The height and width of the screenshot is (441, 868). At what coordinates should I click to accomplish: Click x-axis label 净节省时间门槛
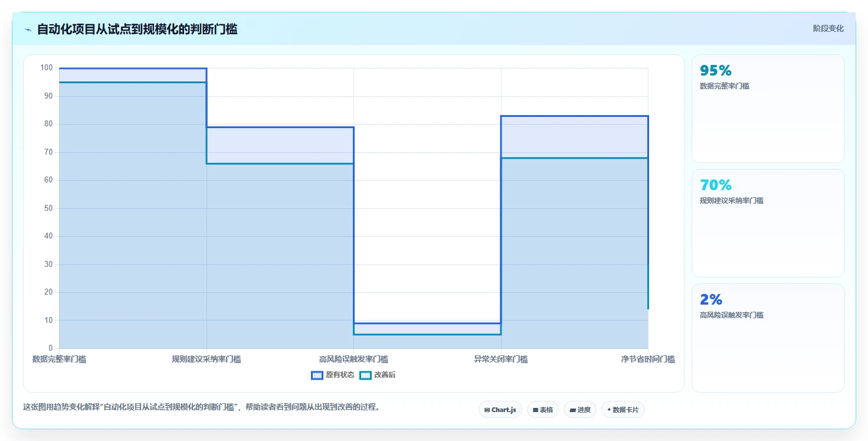[x=648, y=359]
